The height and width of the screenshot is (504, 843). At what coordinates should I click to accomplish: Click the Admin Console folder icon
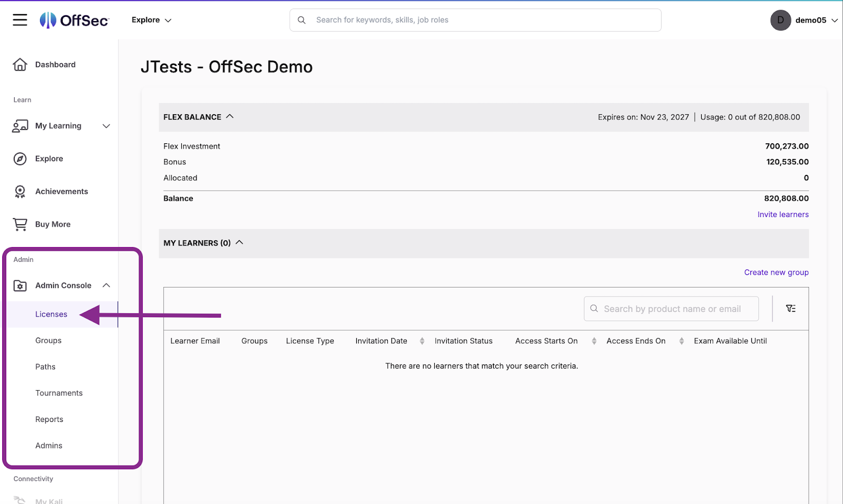tap(20, 285)
